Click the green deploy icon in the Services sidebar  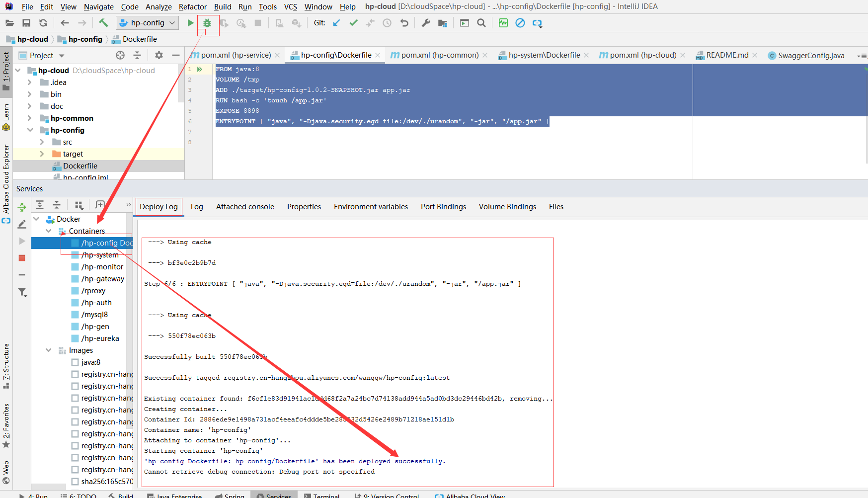click(22, 207)
